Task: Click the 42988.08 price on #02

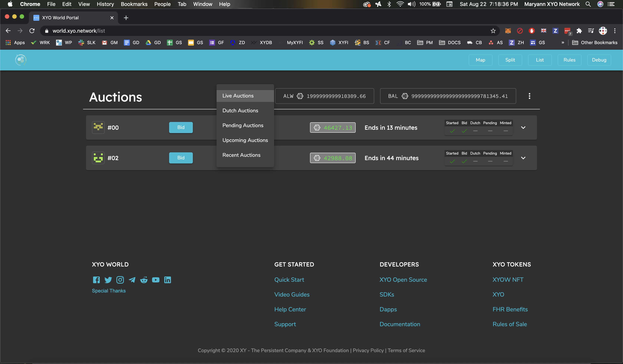Action: pos(333,158)
